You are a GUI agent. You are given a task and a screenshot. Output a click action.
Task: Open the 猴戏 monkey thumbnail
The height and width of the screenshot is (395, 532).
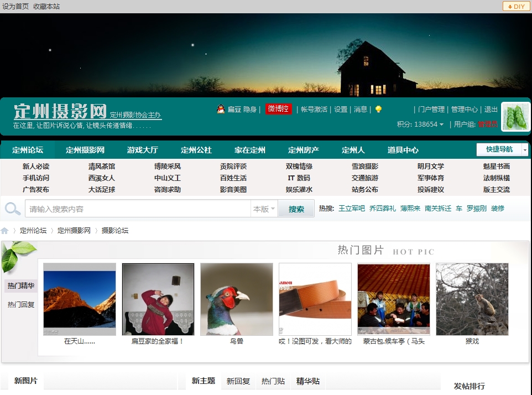(x=472, y=299)
